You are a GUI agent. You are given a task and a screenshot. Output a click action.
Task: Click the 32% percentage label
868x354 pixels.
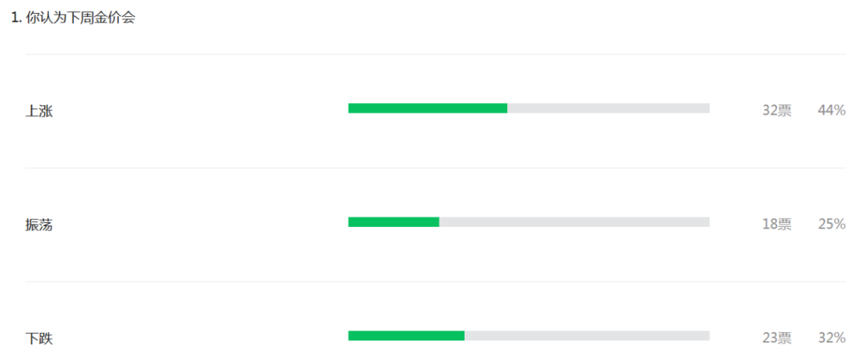832,338
